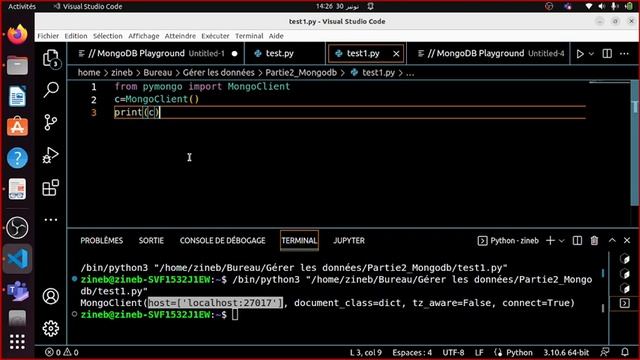This screenshot has width=640, height=360.
Task: Click Partie2_Mongodb breadcrumb segment
Action: click(x=301, y=73)
